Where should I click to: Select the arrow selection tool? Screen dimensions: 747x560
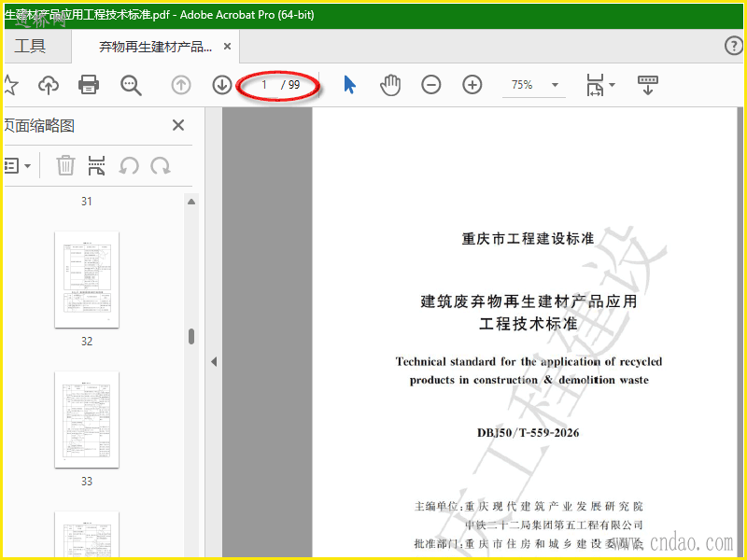[x=349, y=85]
